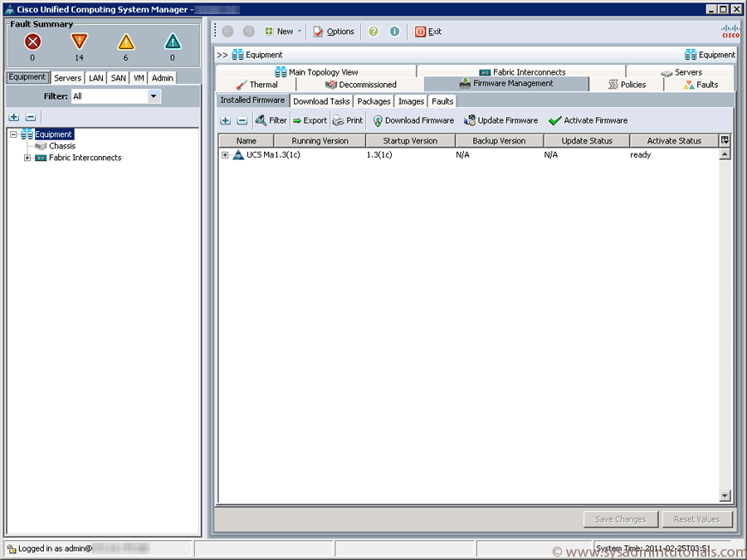Image resolution: width=747 pixels, height=560 pixels.
Task: Switch to the Admin navigation tab
Action: click(162, 77)
